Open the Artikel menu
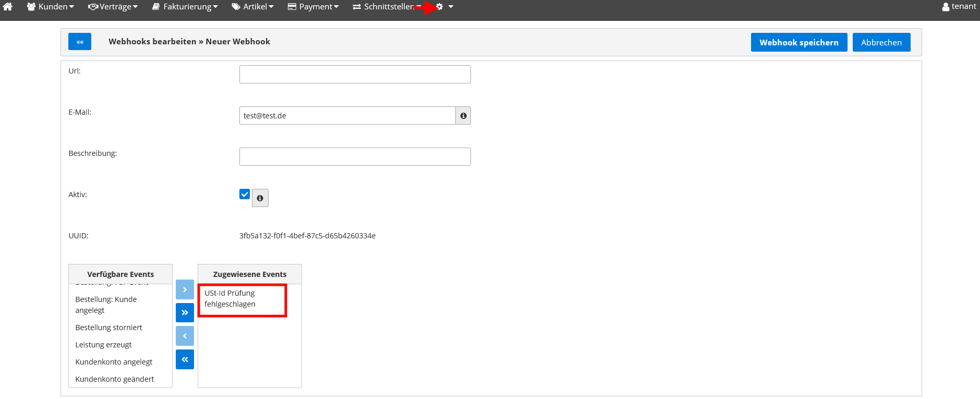 [x=253, y=7]
